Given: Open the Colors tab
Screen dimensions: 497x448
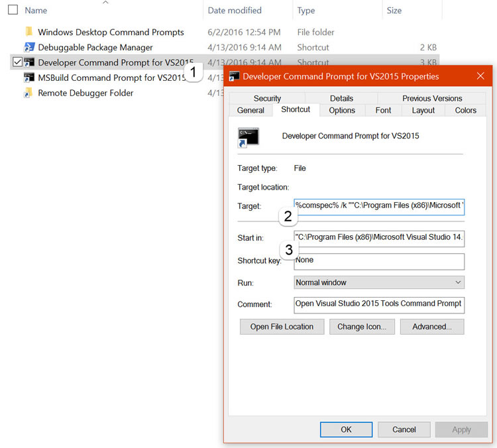Looking at the screenshot, I should coord(465,110).
